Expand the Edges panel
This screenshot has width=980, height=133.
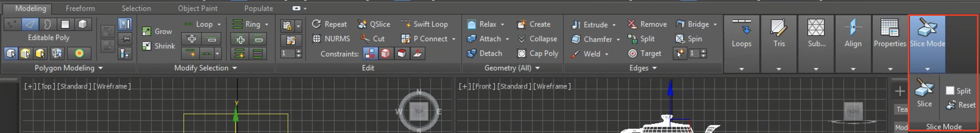point(643,68)
